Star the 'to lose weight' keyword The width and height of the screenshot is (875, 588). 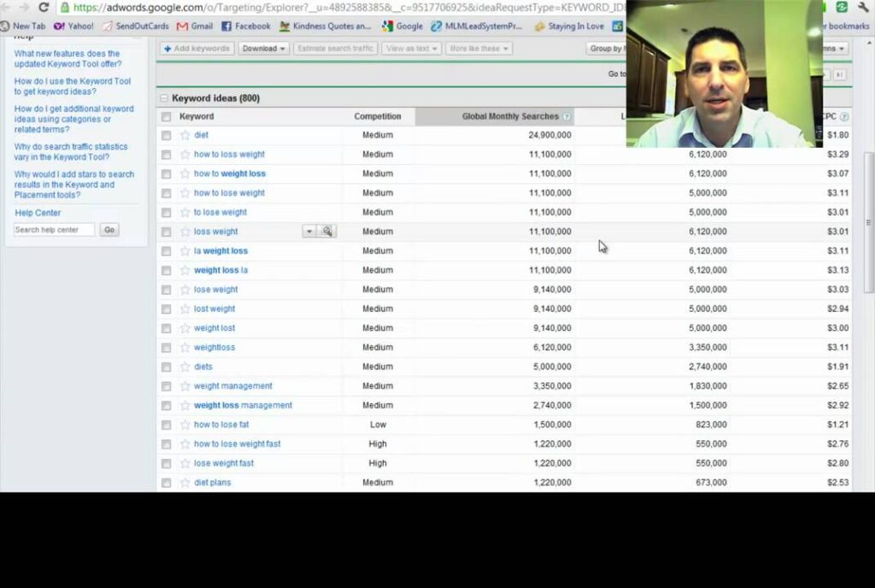pyautogui.click(x=185, y=213)
